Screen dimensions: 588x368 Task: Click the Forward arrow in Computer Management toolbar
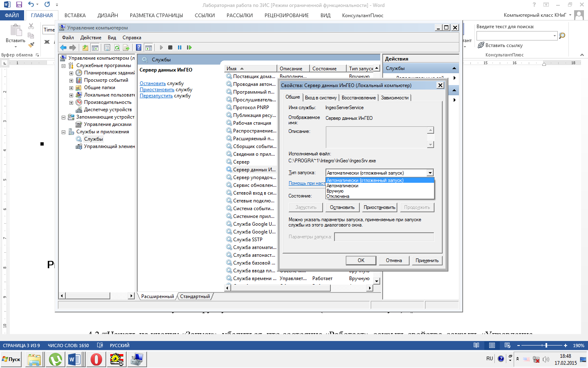[x=73, y=47]
